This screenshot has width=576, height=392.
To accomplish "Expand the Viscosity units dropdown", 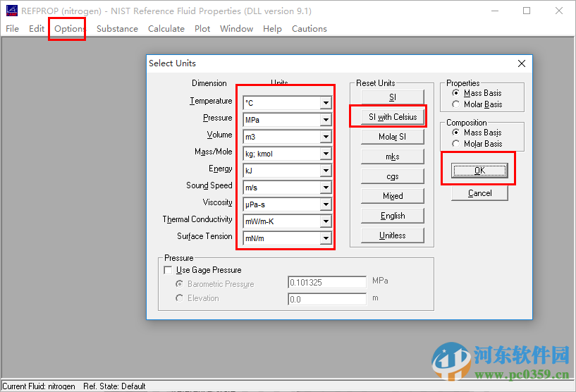I will pyautogui.click(x=326, y=204).
